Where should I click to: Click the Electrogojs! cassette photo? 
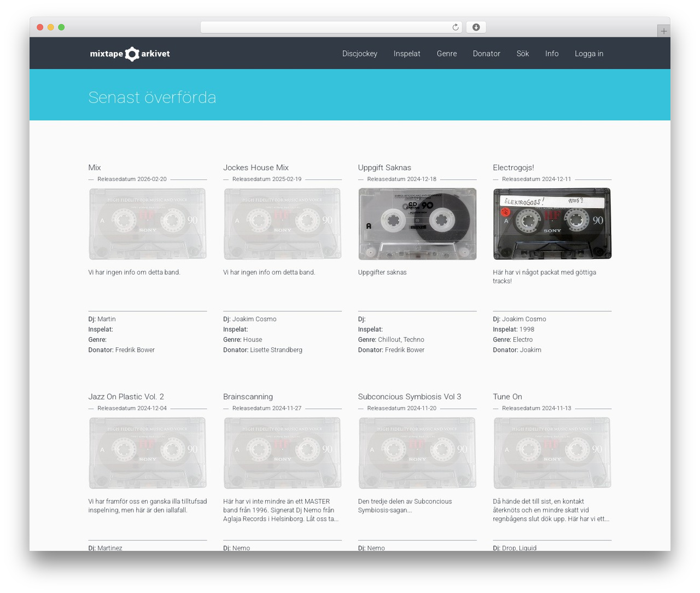(552, 224)
